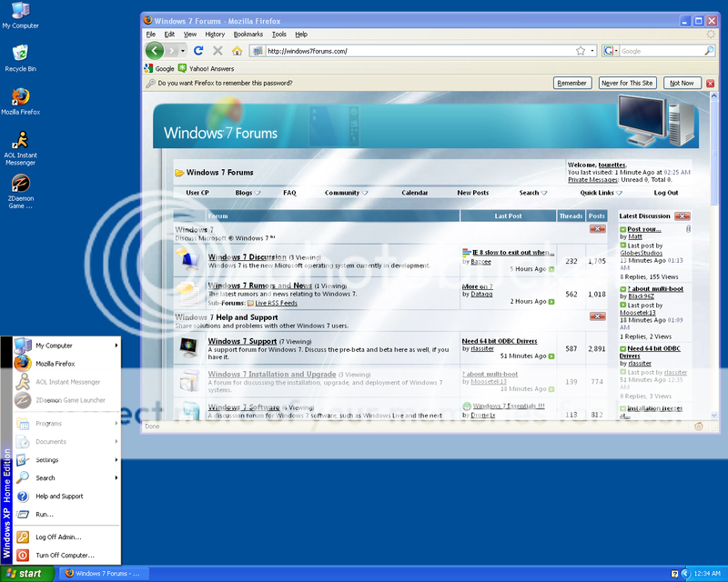Close the remember password notification bar
728x582 pixels.
coord(710,84)
